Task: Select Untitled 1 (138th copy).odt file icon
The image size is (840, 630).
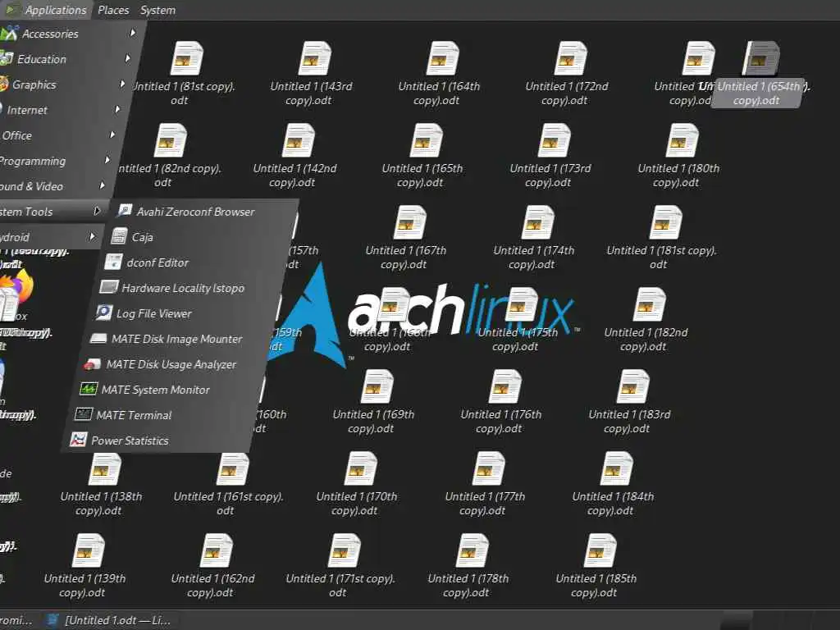Action: pyautogui.click(x=105, y=468)
